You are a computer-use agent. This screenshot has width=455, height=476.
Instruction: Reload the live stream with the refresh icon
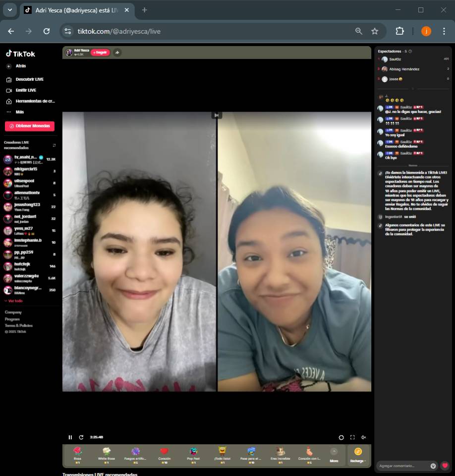click(x=81, y=437)
